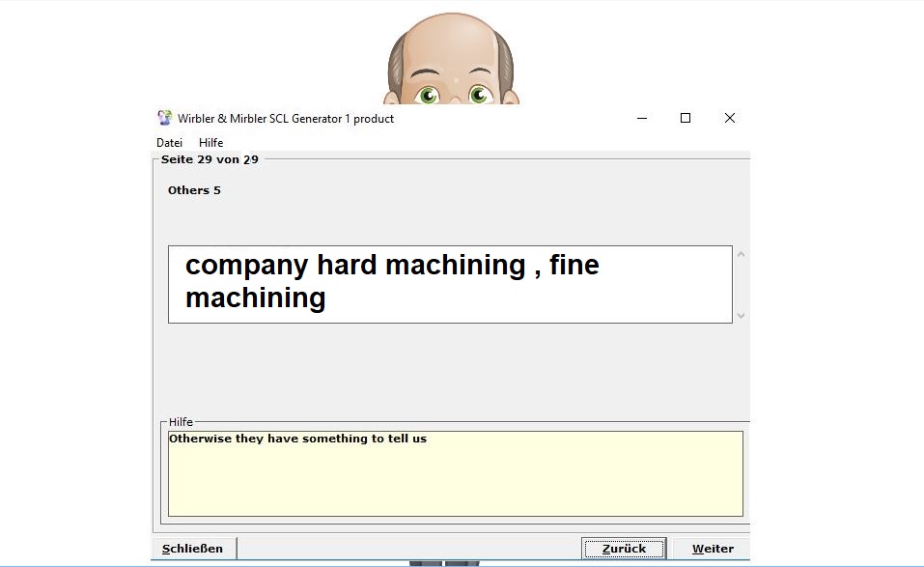Image resolution: width=924 pixels, height=567 pixels.
Task: Click the bald cartoon man's forehead
Action: pyautogui.click(x=452, y=43)
